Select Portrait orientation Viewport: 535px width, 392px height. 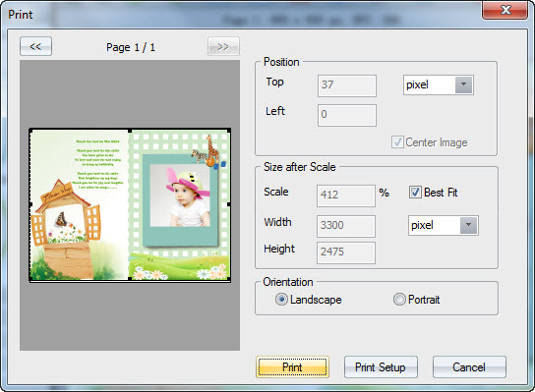pyautogui.click(x=399, y=300)
